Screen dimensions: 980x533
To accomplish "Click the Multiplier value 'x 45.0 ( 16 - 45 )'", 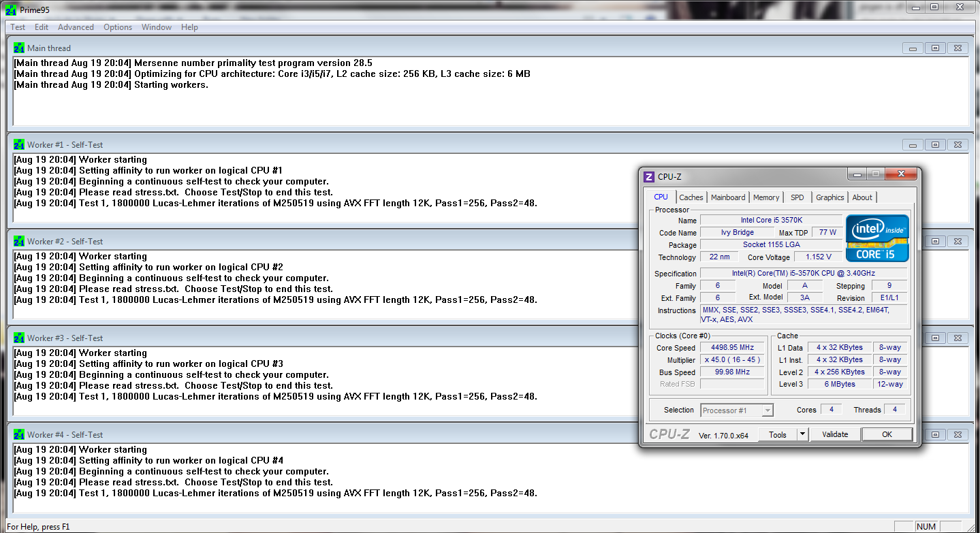I will 732,359.
